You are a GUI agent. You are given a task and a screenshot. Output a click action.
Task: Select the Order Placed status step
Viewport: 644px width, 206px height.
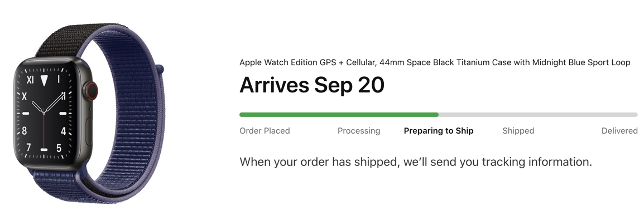[x=265, y=131]
